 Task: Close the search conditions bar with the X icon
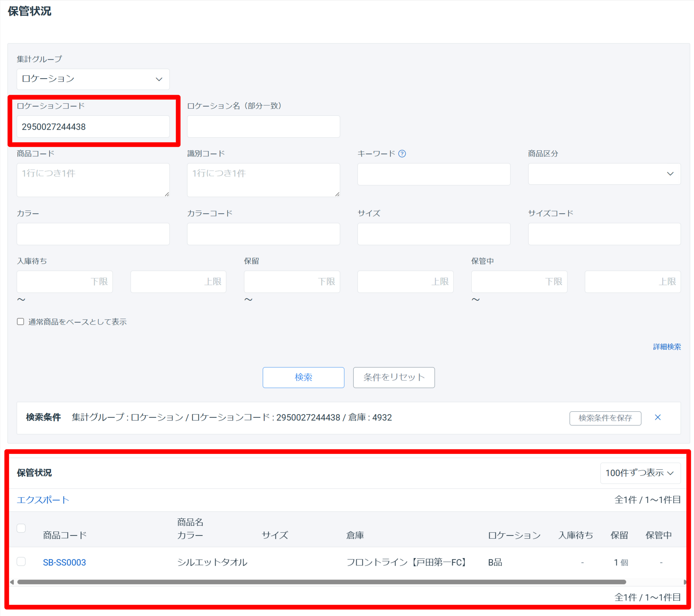pos(658,417)
